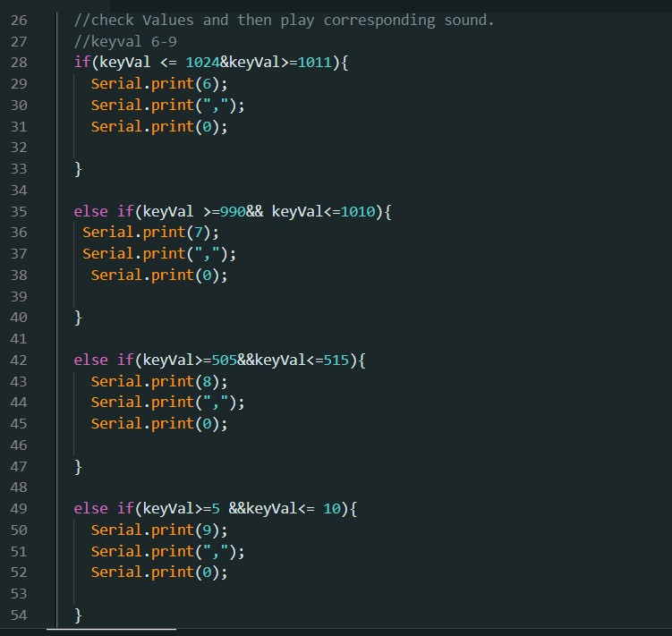Click the closing brace on line 33
672x636 pixels.
(78, 169)
